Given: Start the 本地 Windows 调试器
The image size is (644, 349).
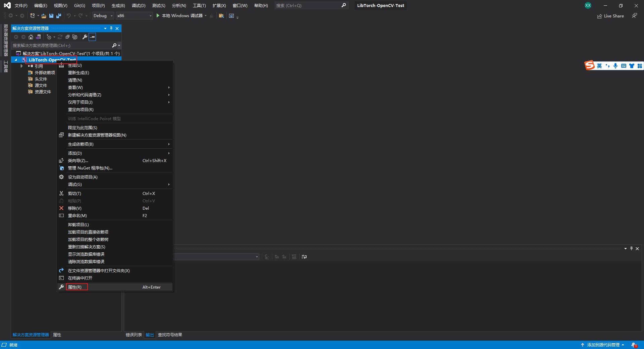Looking at the screenshot, I should (179, 16).
